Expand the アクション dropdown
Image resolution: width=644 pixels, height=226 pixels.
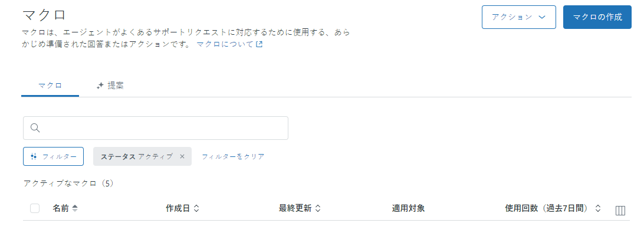pos(519,17)
